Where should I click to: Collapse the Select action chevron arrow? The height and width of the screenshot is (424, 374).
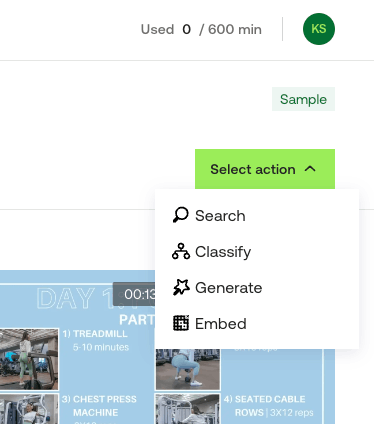[x=310, y=169]
